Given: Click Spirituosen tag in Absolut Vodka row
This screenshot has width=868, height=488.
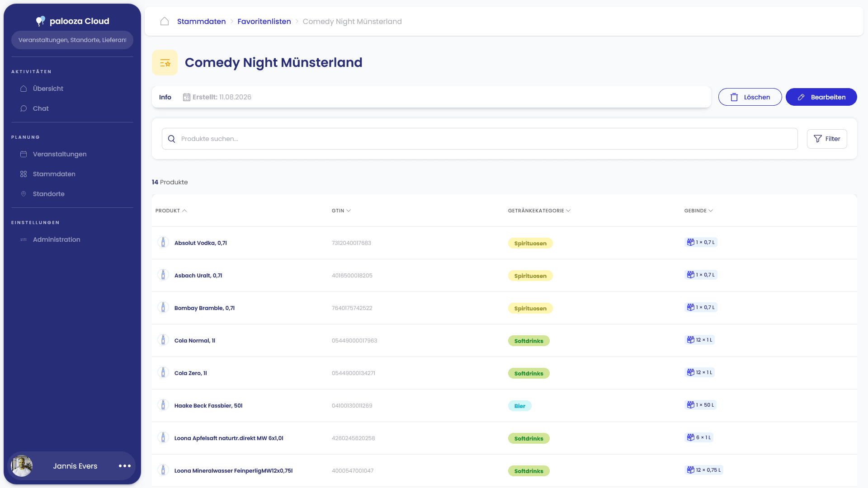Looking at the screenshot, I should (530, 243).
